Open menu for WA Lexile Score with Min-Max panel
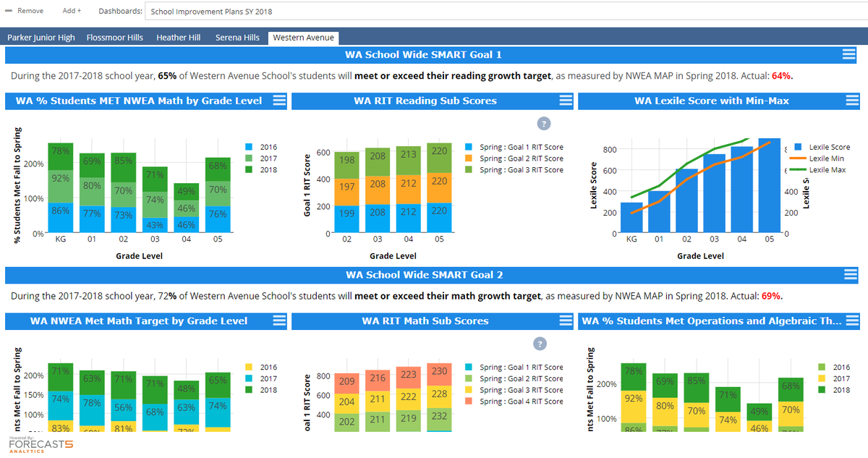Screen dimensions: 868x458 point(851,101)
